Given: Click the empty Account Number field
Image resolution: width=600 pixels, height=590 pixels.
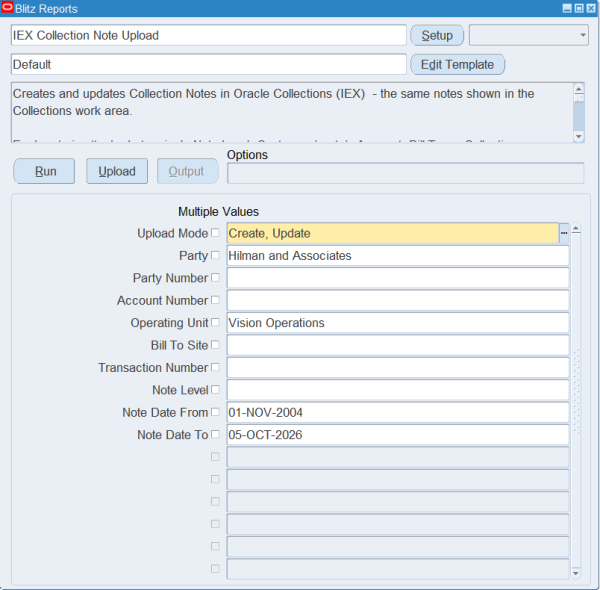Looking at the screenshot, I should coord(398,300).
